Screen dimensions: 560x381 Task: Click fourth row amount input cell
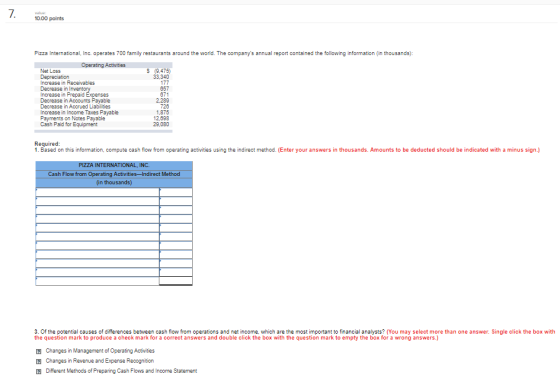click(176, 219)
